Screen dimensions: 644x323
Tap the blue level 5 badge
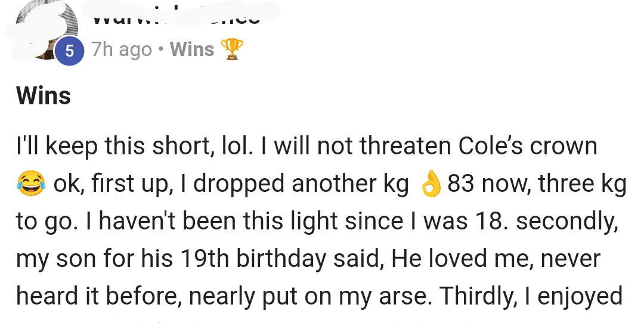[x=70, y=51]
